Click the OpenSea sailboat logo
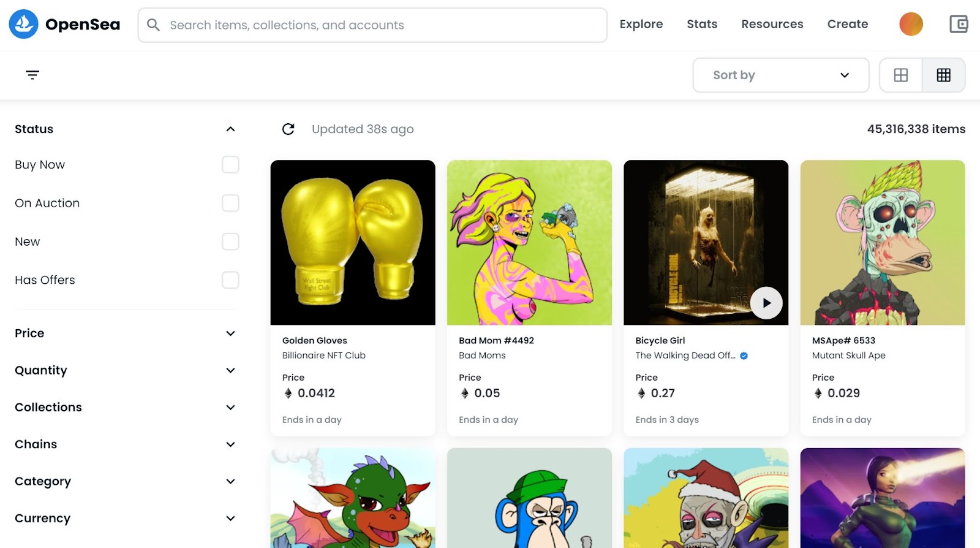 coord(23,25)
